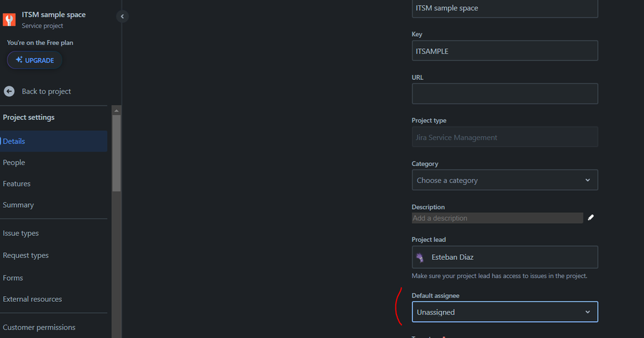The width and height of the screenshot is (644, 338).
Task: Click the sparkle icon on the Upgrade button
Action: pyautogui.click(x=19, y=59)
